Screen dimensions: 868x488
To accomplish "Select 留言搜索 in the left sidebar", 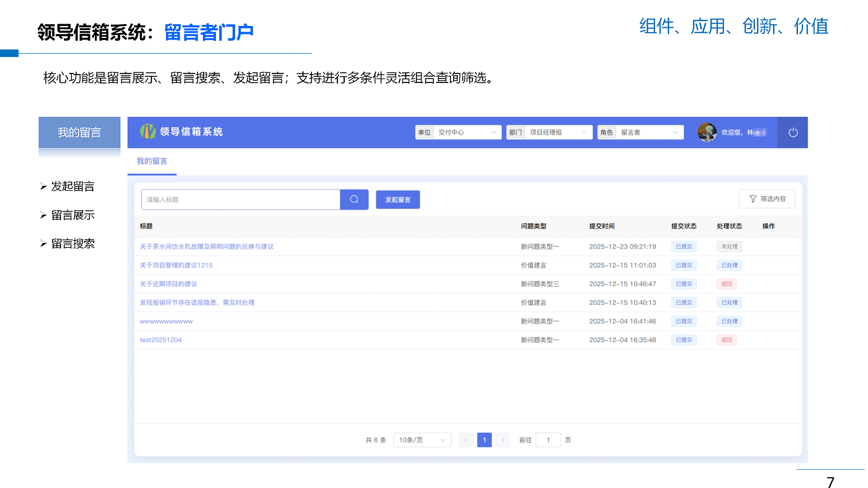I will coord(73,243).
